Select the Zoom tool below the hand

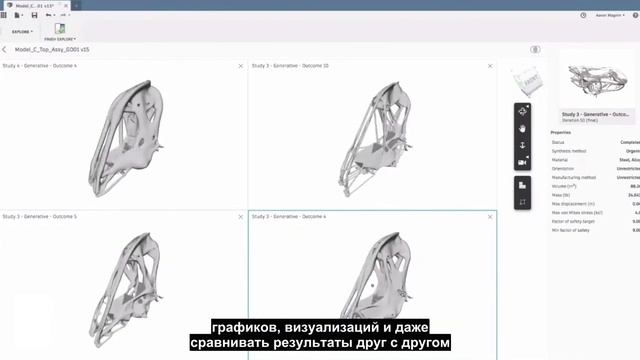(522, 145)
